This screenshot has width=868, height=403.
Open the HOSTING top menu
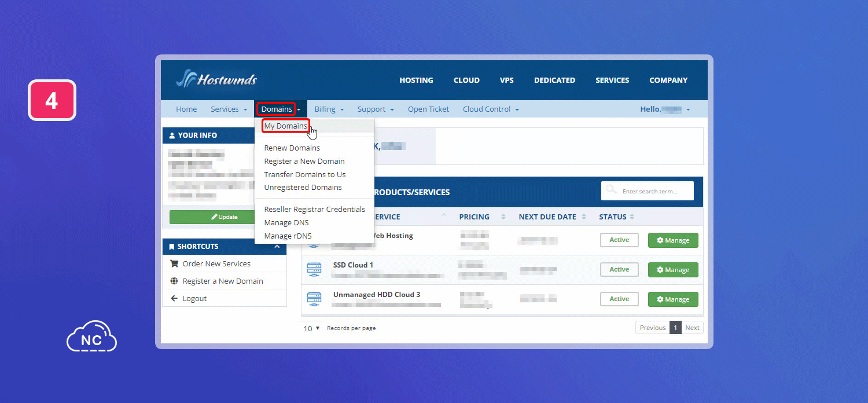click(416, 80)
